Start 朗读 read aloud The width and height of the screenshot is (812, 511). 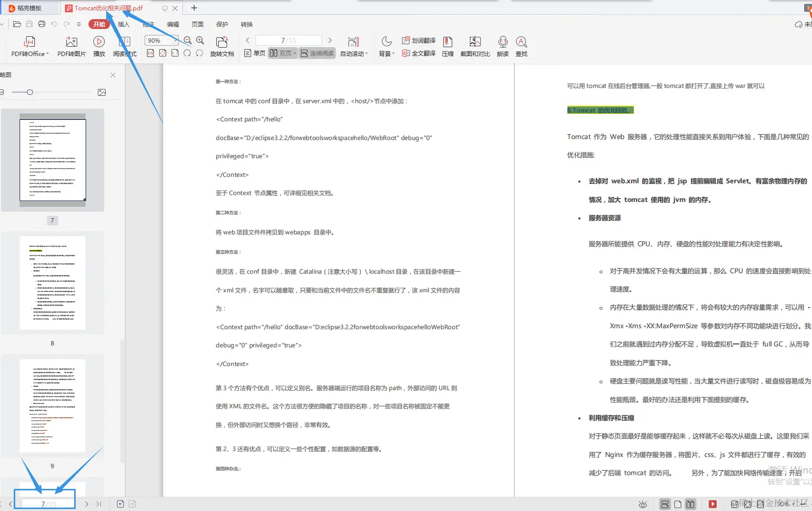tap(503, 47)
